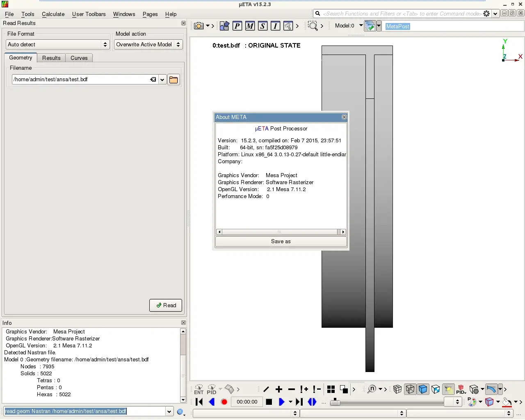The height and width of the screenshot is (420, 525).
Task: Expand the Model:0 dropdown arrow
Action: [x=361, y=25]
